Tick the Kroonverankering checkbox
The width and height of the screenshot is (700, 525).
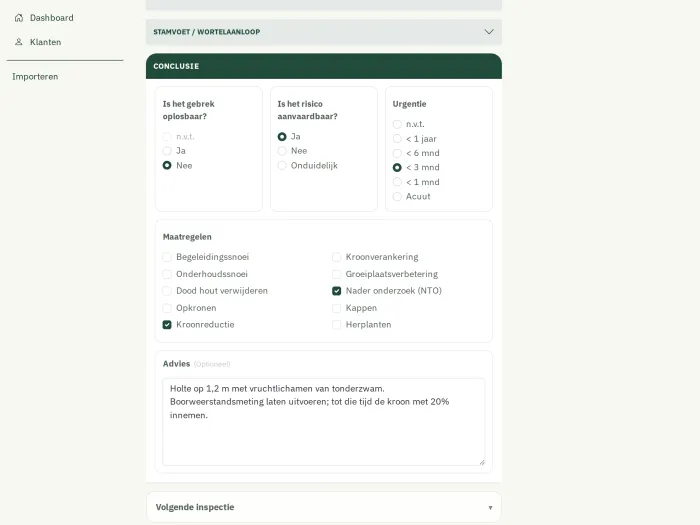(x=337, y=257)
